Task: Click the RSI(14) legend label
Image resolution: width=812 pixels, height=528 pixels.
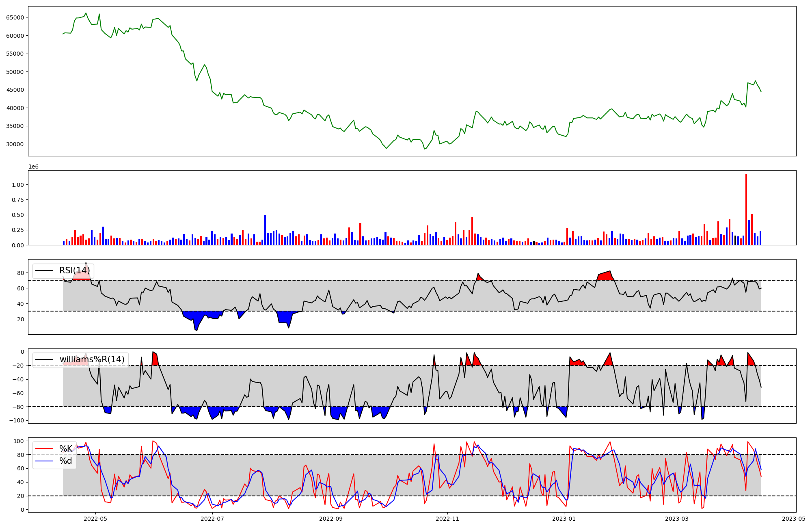Action: pos(74,270)
